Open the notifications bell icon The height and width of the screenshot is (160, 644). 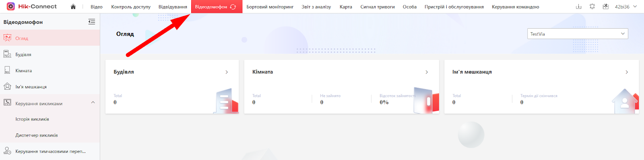point(592,6)
